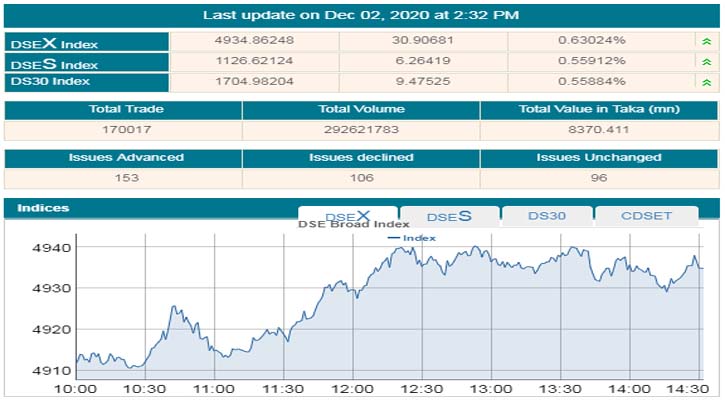Viewport: 725px width, 400px height.
Task: Click the Issues Unchanged header cell
Action: pos(598,158)
